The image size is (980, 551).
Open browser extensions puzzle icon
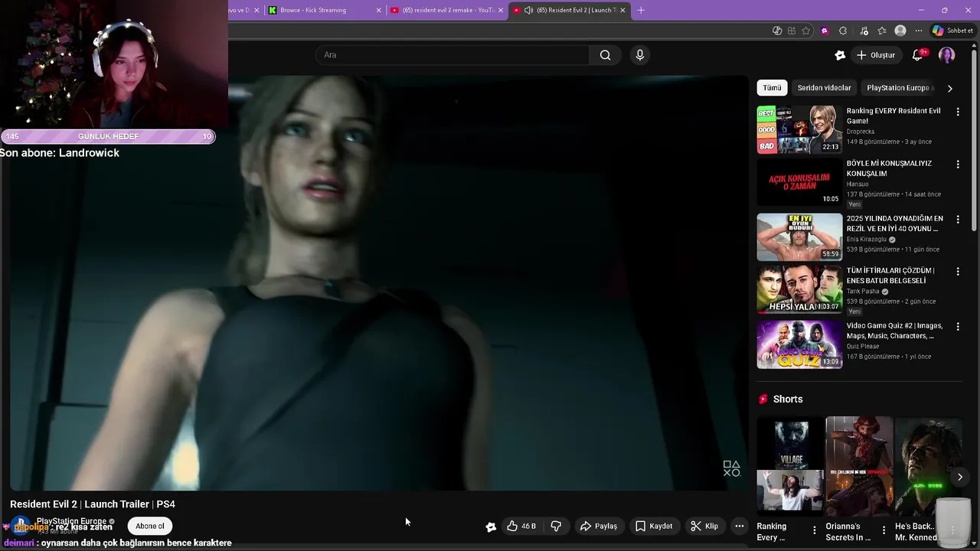click(843, 31)
